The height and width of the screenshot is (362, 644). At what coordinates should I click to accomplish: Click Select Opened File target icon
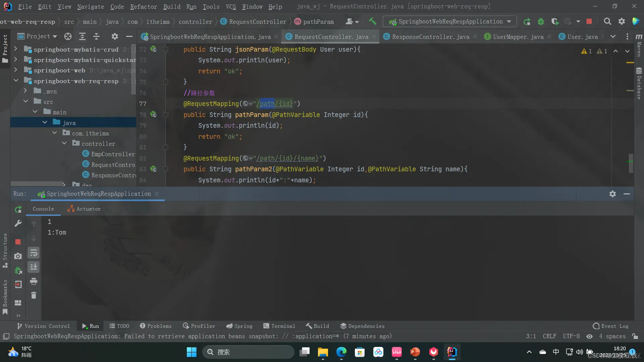point(68,36)
